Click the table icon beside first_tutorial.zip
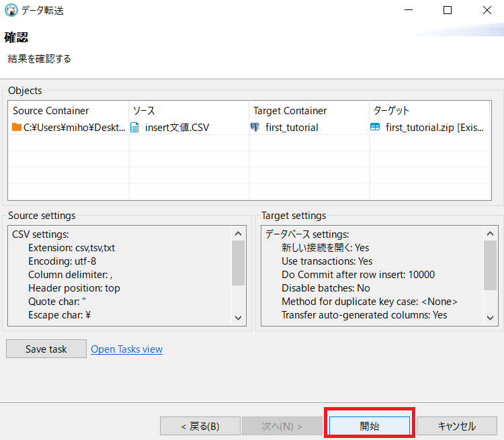The width and height of the screenshot is (504, 440). tap(375, 127)
